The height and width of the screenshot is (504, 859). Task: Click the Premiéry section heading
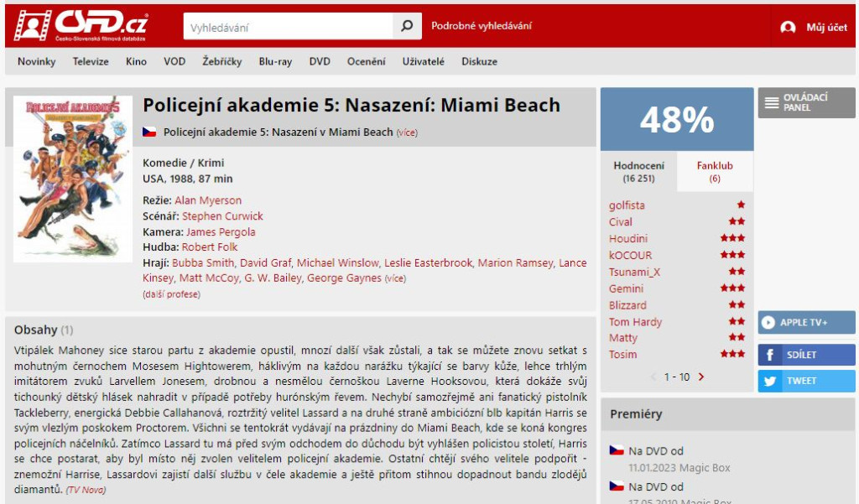coord(636,414)
